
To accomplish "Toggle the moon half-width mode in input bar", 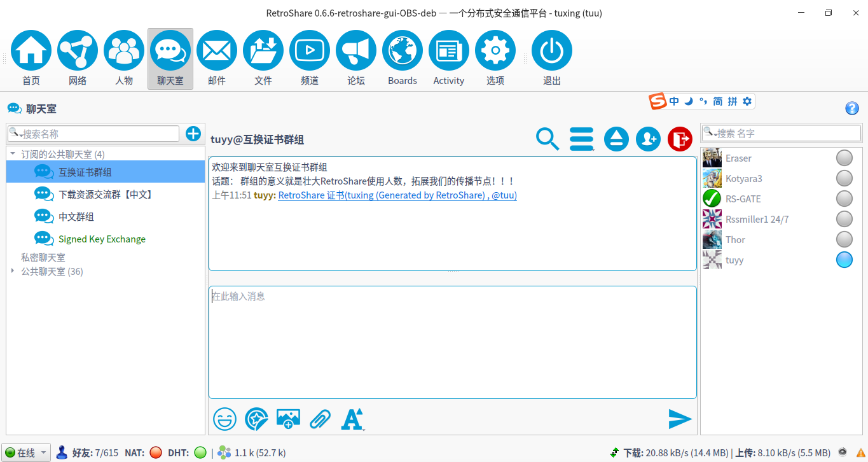I will click(x=689, y=101).
